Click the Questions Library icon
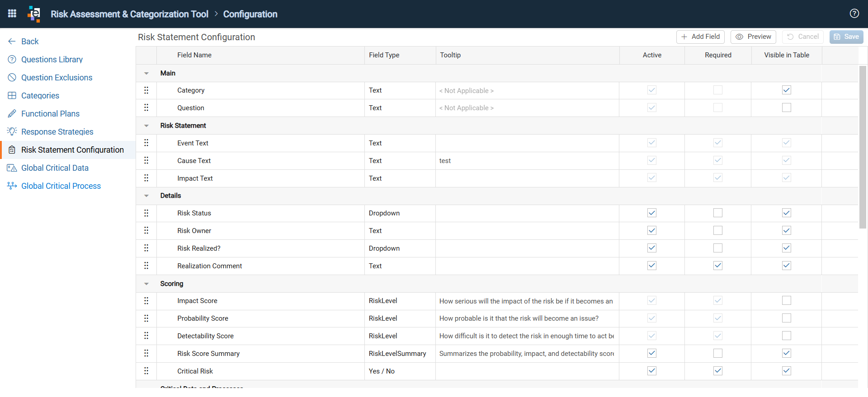 [12, 60]
